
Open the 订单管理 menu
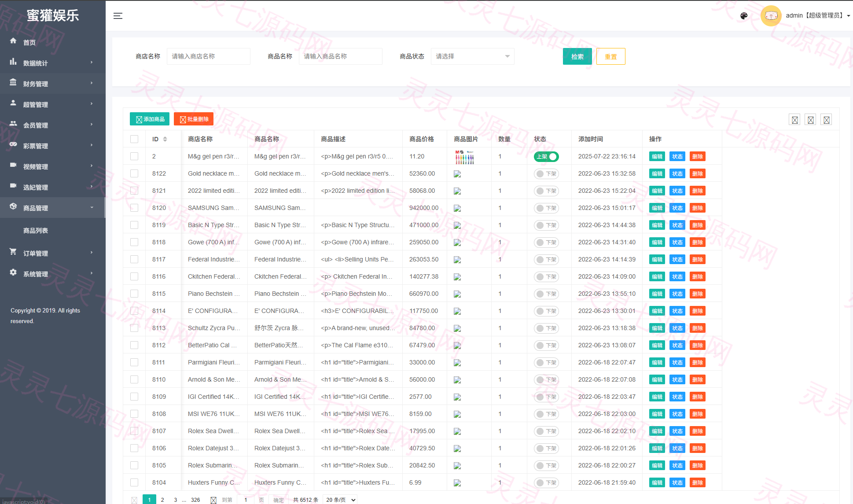pos(52,253)
